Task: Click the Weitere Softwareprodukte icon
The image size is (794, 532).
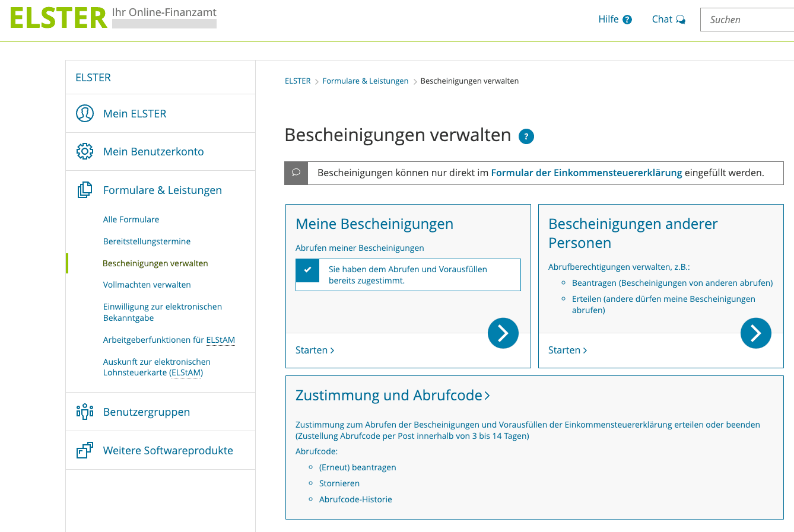Action: coord(85,450)
